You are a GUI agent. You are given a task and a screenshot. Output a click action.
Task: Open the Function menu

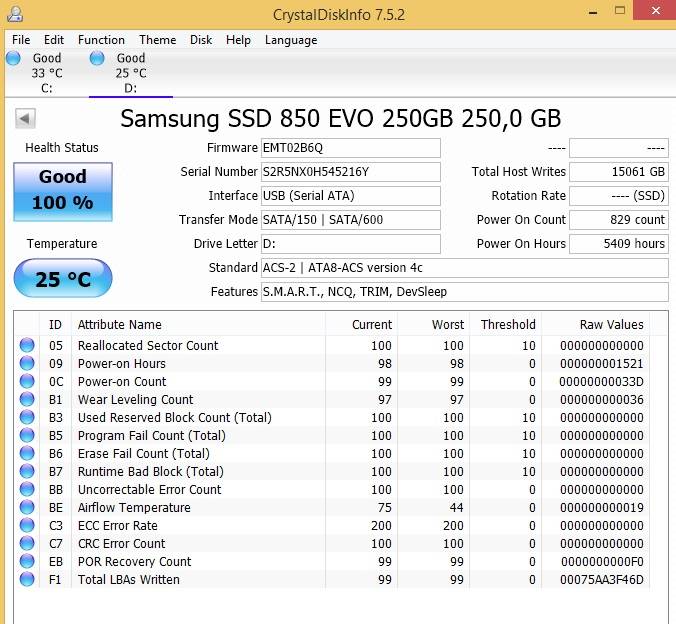(101, 40)
